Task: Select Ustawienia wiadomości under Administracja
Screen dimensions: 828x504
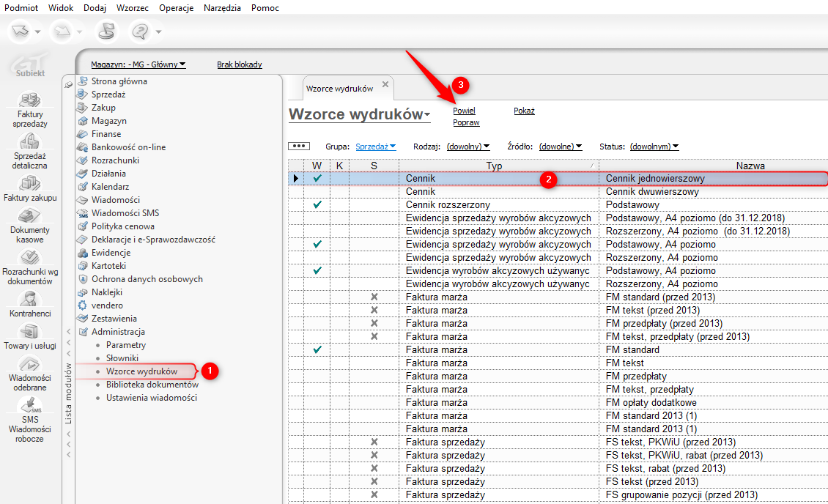Action: [x=152, y=398]
